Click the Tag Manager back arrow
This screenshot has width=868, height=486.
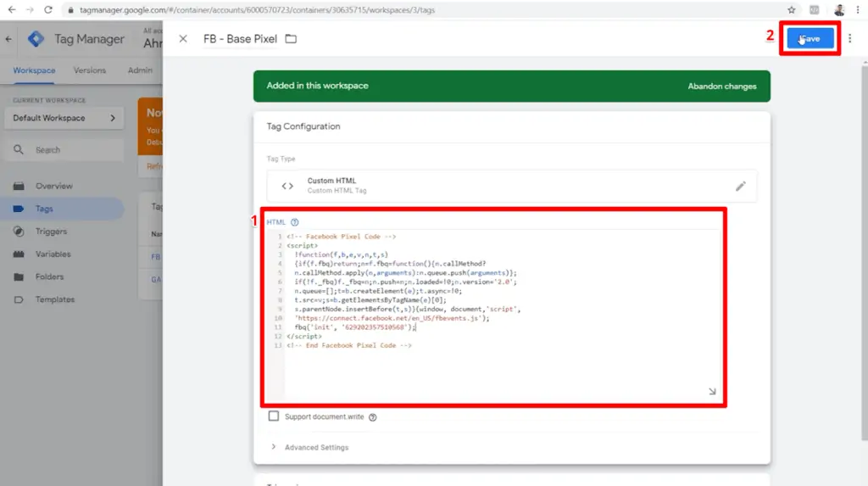tap(8, 39)
